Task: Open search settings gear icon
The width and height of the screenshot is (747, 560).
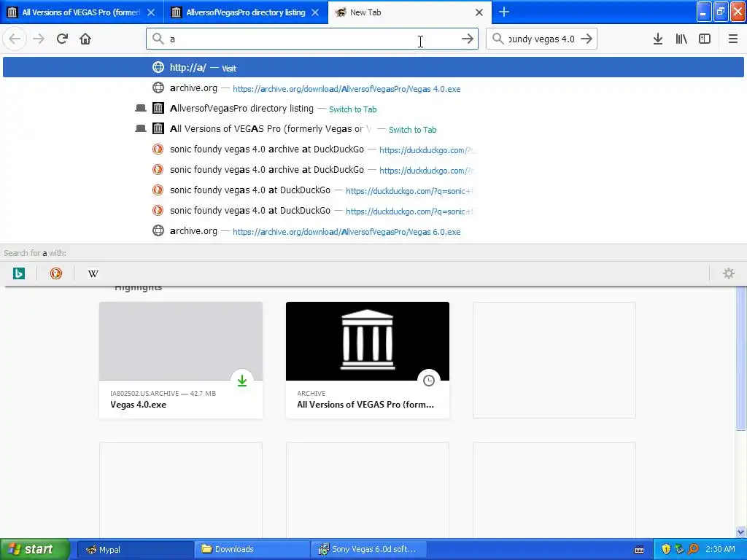Action: (x=729, y=274)
